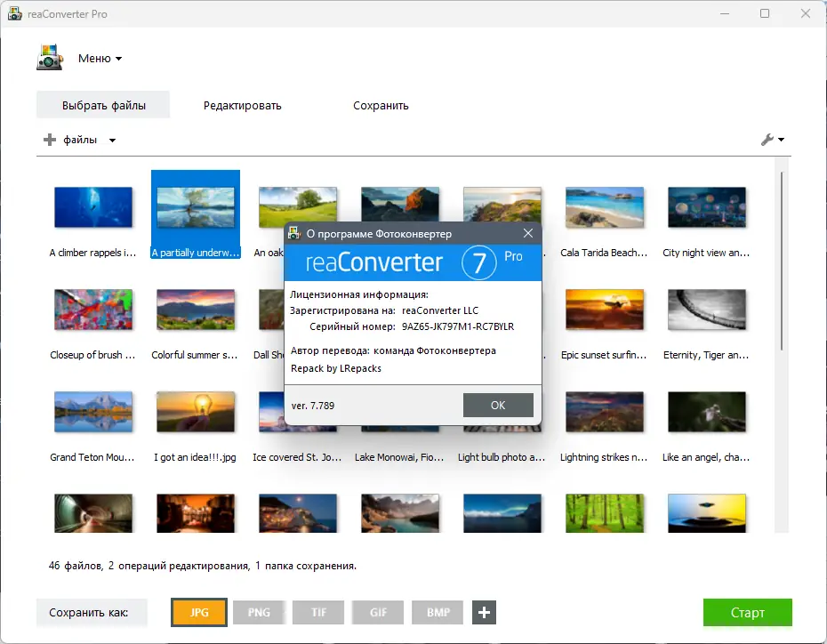Click the '46 файлов' status text
The width and height of the screenshot is (827, 644).
point(75,566)
